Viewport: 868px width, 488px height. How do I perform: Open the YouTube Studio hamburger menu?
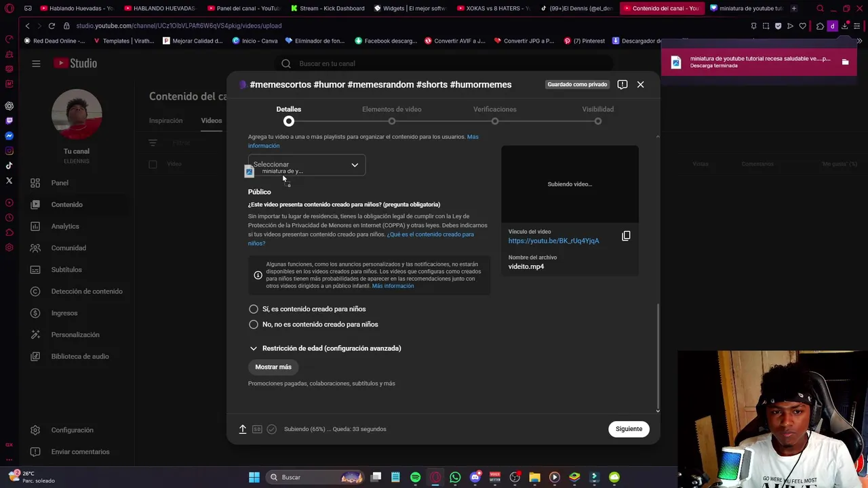tap(36, 64)
